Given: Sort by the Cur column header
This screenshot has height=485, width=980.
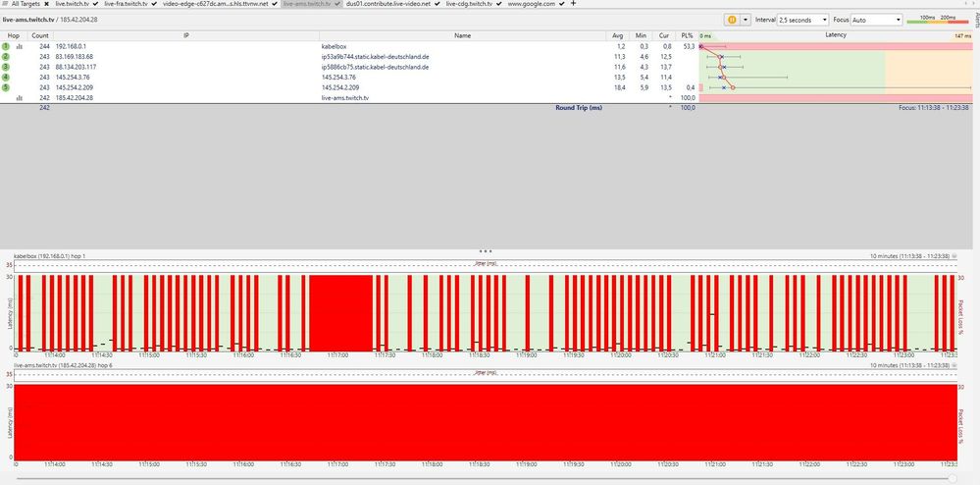Looking at the screenshot, I should point(664,35).
